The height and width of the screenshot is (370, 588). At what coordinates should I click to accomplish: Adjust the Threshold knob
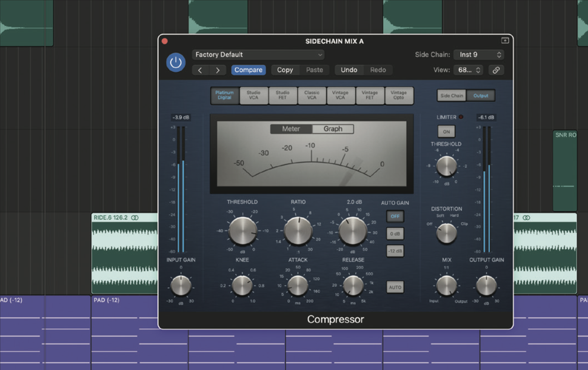coord(242,230)
